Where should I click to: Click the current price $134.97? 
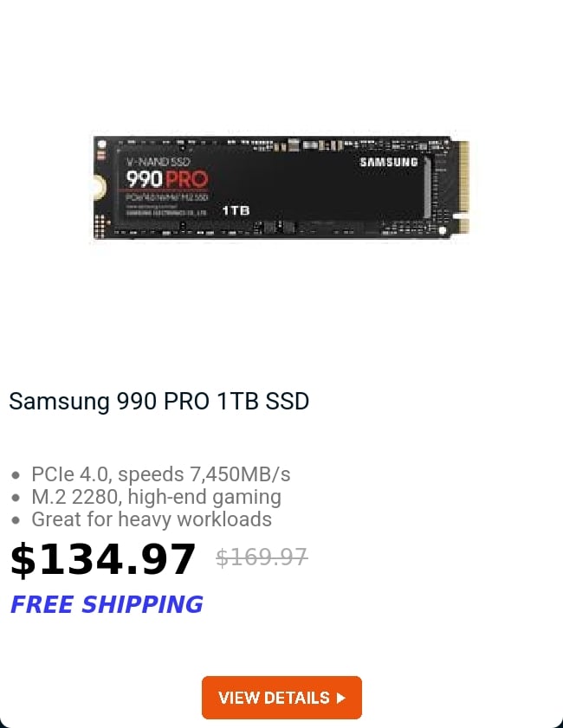103,559
